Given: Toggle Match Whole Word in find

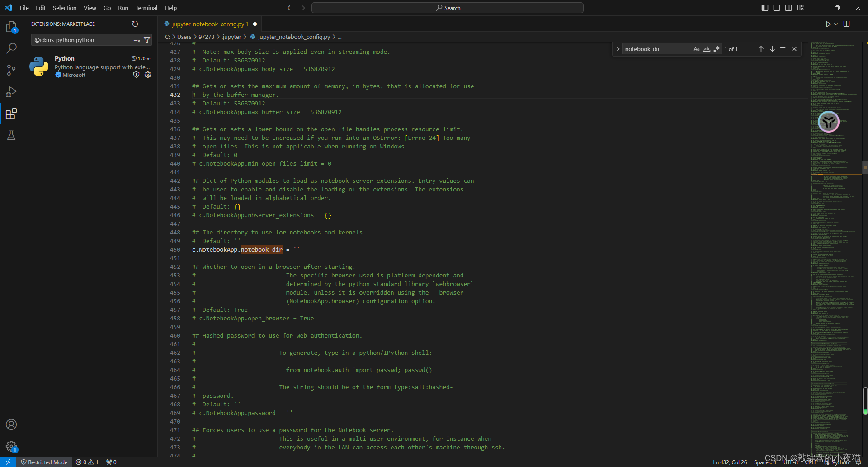Looking at the screenshot, I should click(707, 49).
